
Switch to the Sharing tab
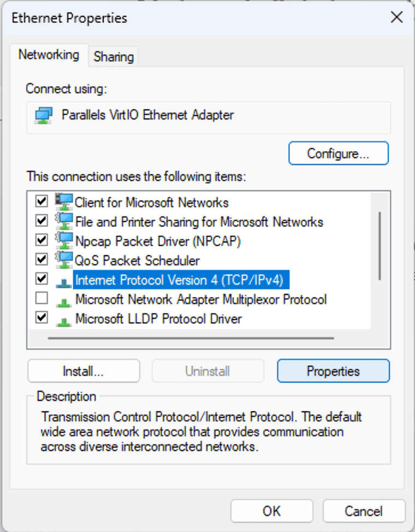pyautogui.click(x=114, y=57)
